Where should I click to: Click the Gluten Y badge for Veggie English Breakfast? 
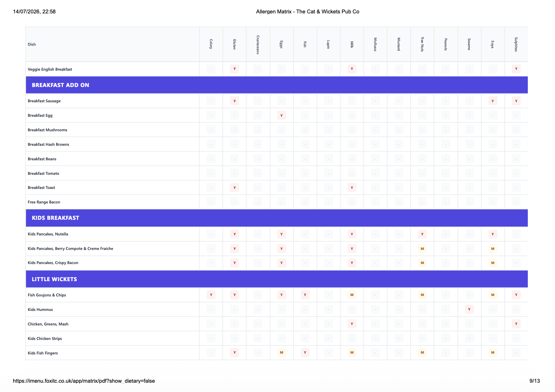pyautogui.click(x=234, y=69)
